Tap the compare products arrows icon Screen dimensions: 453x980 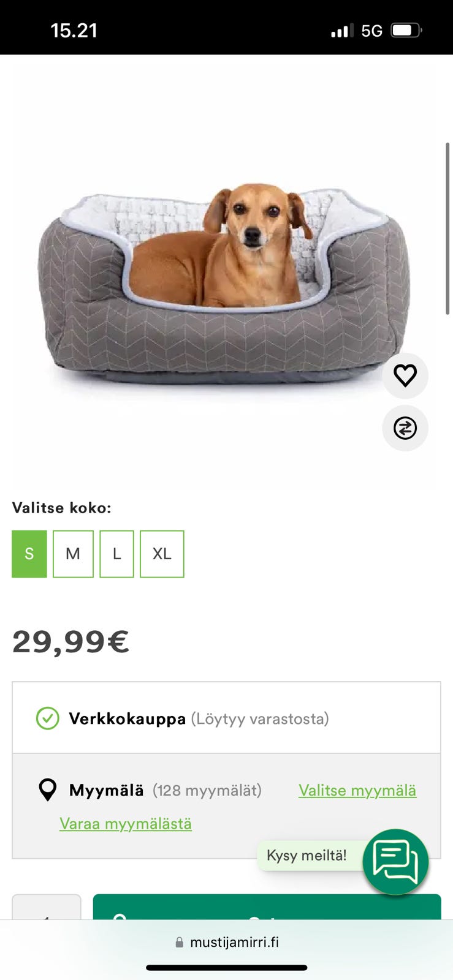[405, 428]
